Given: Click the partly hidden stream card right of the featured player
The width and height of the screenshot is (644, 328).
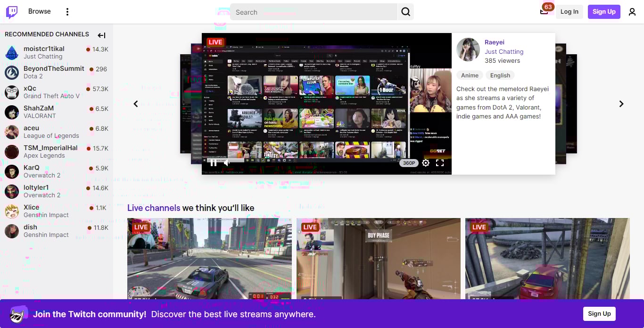Looking at the screenshot, I should [561, 104].
